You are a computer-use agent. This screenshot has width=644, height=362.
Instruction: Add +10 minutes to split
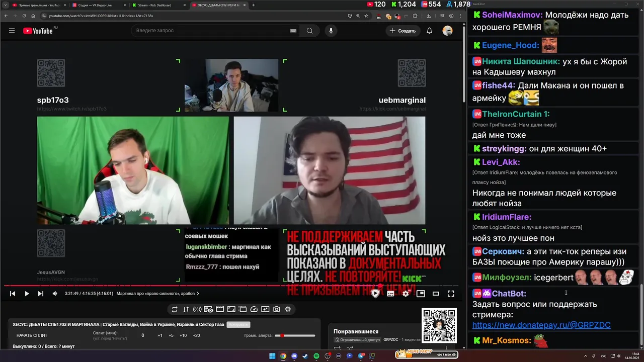click(183, 335)
